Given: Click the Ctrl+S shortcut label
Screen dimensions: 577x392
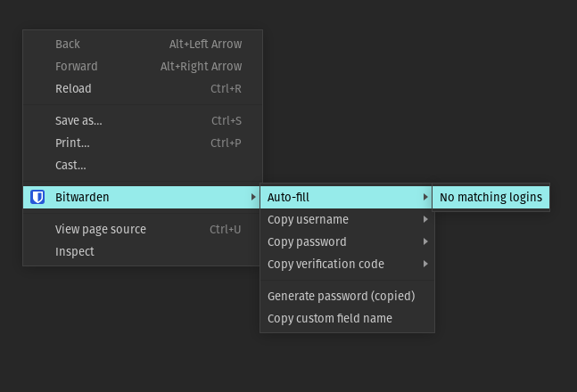Looking at the screenshot, I should [227, 120].
